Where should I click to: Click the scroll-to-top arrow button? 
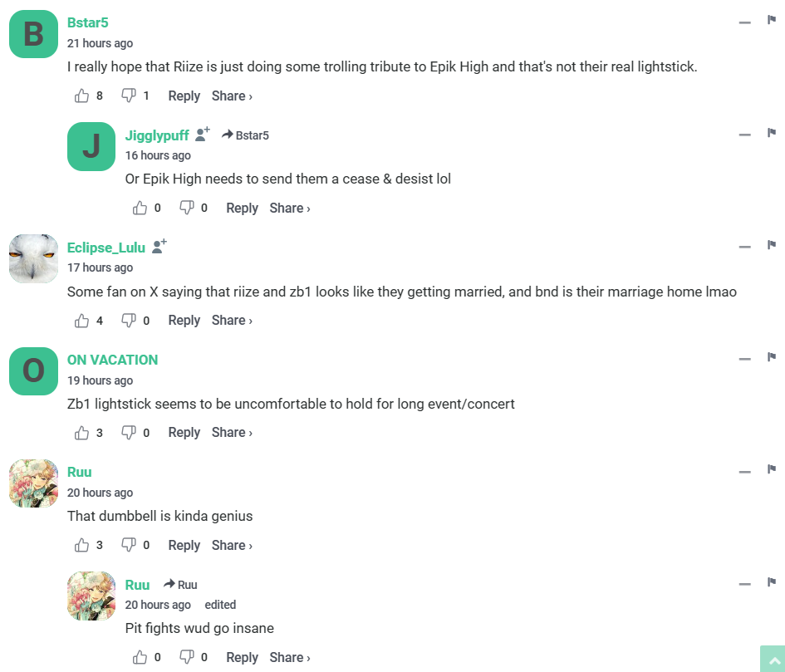click(x=772, y=659)
